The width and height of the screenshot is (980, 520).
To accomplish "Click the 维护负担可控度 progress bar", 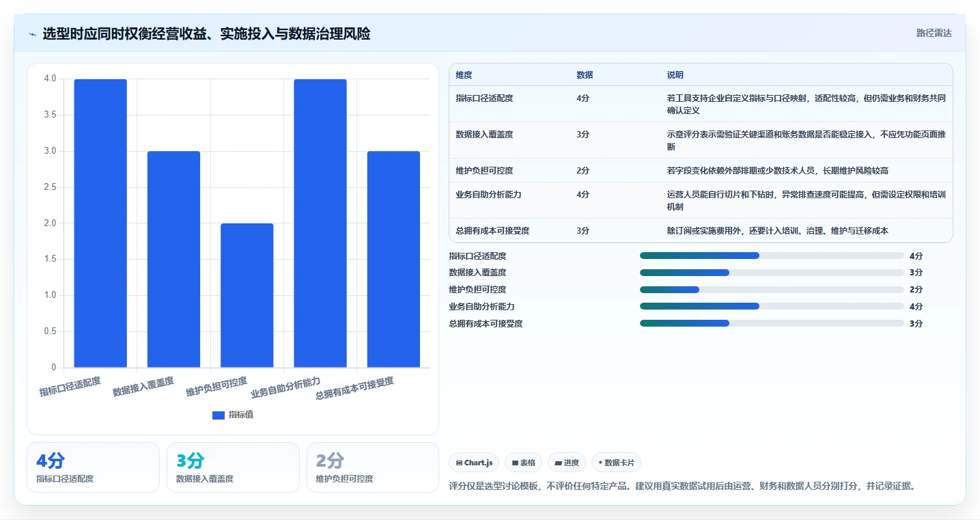I will click(x=772, y=290).
